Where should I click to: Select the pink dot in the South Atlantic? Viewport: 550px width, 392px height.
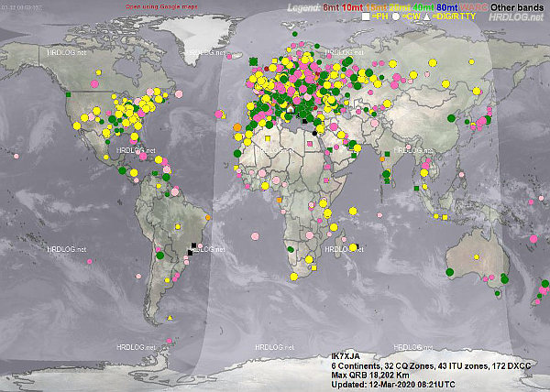coord(255,236)
